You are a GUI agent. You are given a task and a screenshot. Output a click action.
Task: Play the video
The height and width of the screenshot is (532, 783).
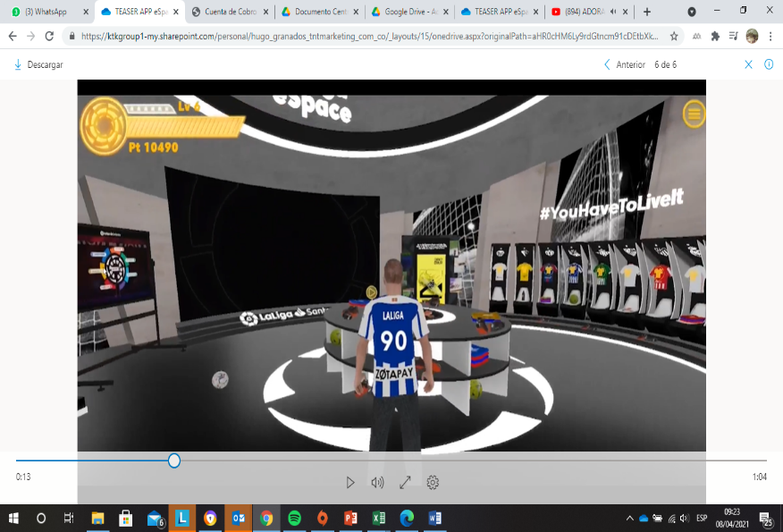tap(350, 483)
